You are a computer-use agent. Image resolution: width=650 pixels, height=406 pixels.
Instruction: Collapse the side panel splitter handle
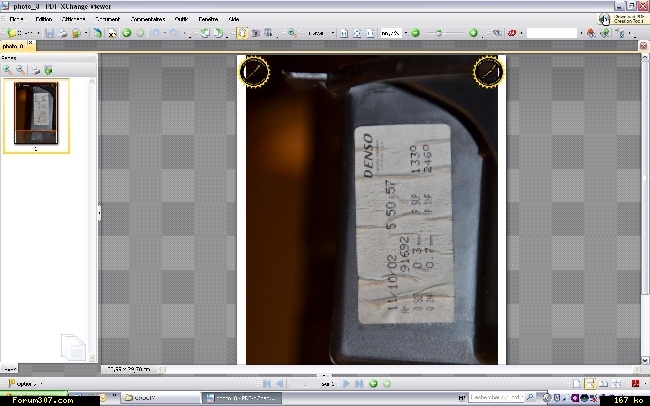[x=99, y=213]
